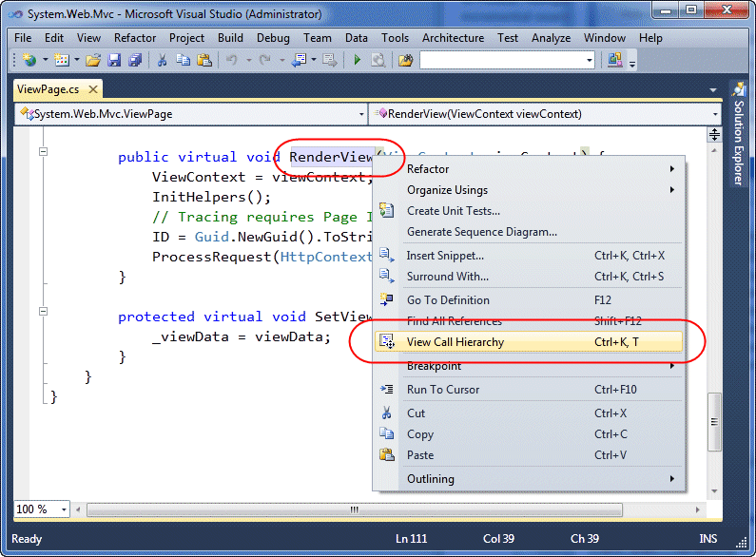Open the Solution Explorer side tab
Image resolution: width=756 pixels, height=557 pixels.
738,134
